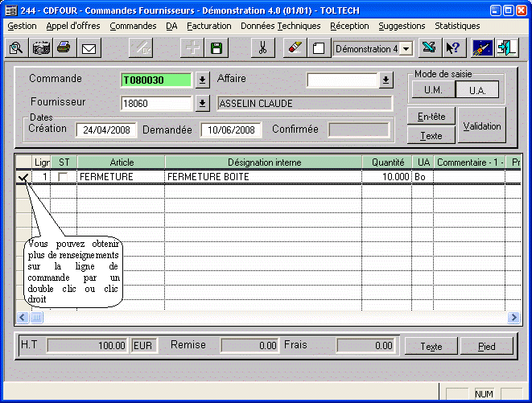Image resolution: width=532 pixels, height=403 pixels.
Task: Open the DA menu
Action: [171, 26]
